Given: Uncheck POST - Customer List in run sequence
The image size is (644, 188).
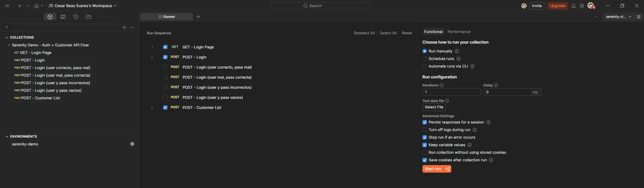Looking at the screenshot, I should point(165,108).
